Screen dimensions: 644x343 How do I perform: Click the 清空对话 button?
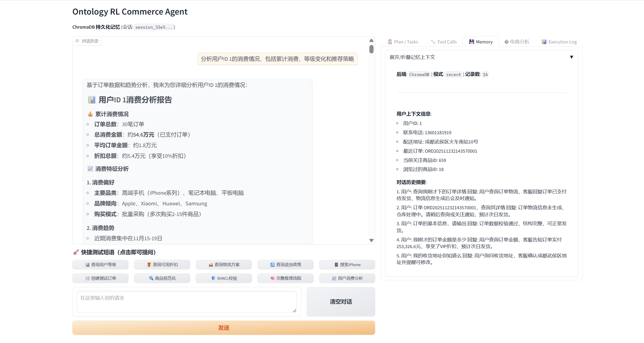[x=340, y=301]
